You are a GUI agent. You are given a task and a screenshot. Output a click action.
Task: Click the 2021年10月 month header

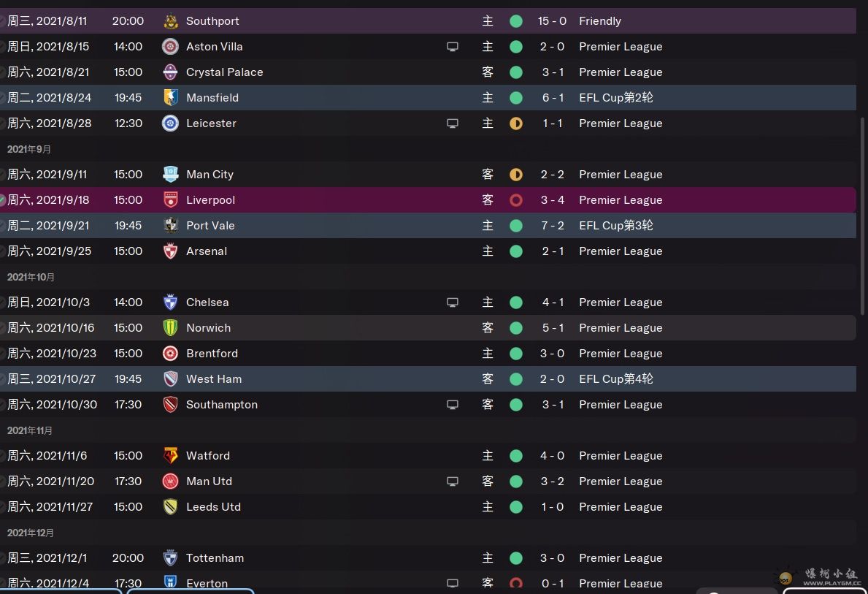coord(31,277)
